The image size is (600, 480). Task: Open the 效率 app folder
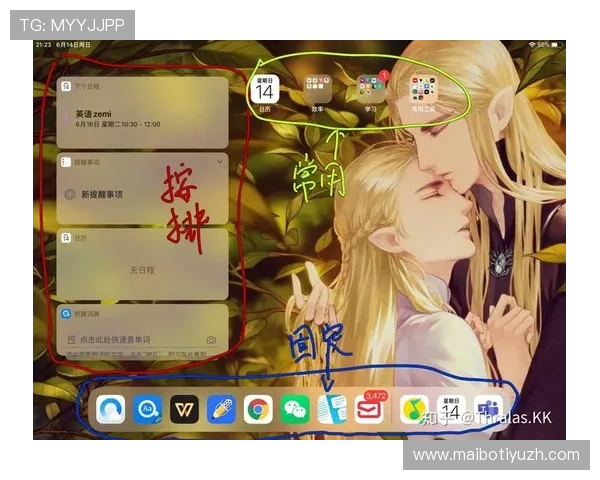click(x=317, y=89)
